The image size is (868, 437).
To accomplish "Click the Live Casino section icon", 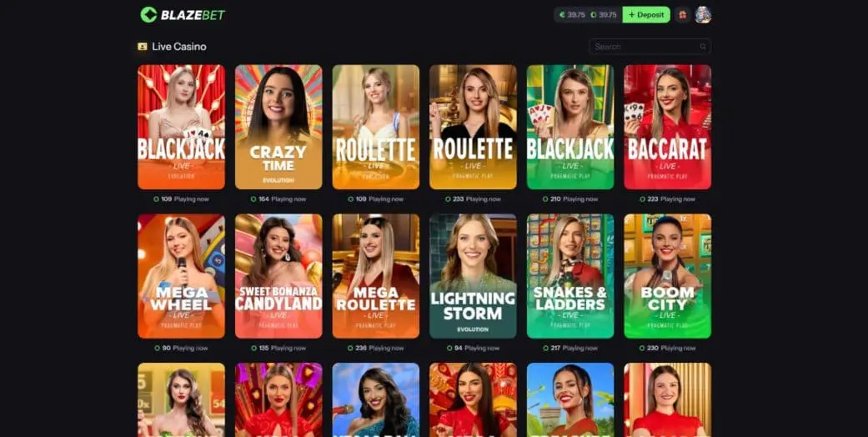I will point(143,47).
